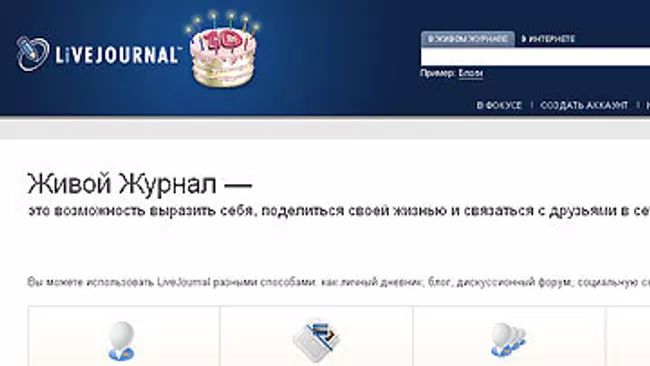Click the birthday cake anniversary image
The image size is (650, 366).
pyautogui.click(x=223, y=49)
